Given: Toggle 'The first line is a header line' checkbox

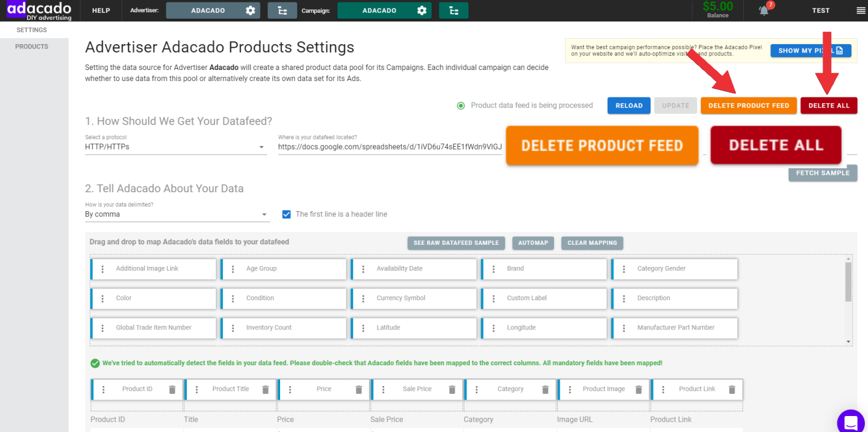Looking at the screenshot, I should tap(286, 214).
